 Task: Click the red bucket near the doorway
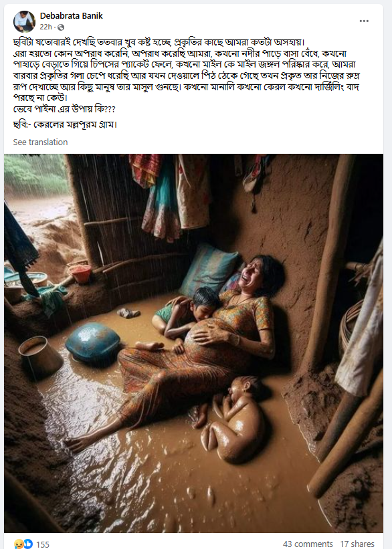coord(80,273)
